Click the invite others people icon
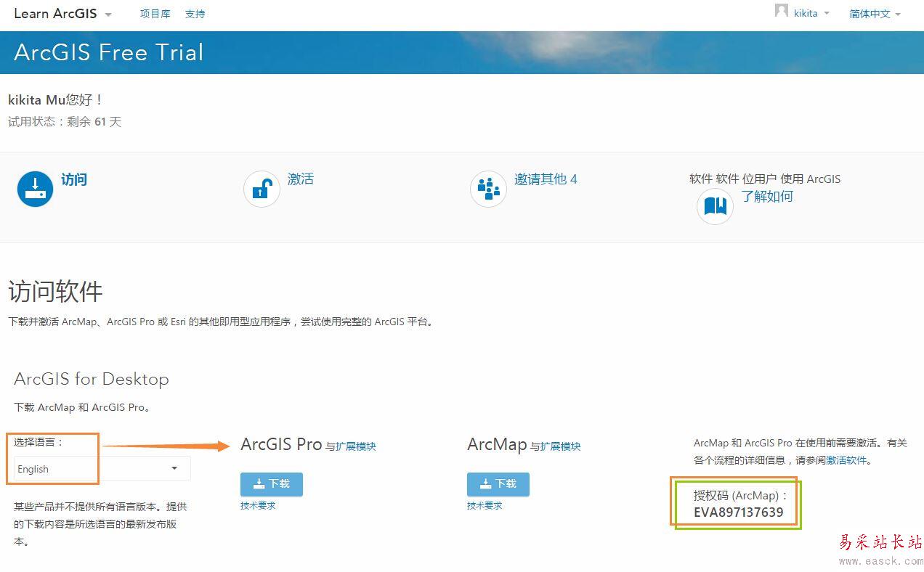 [x=488, y=189]
